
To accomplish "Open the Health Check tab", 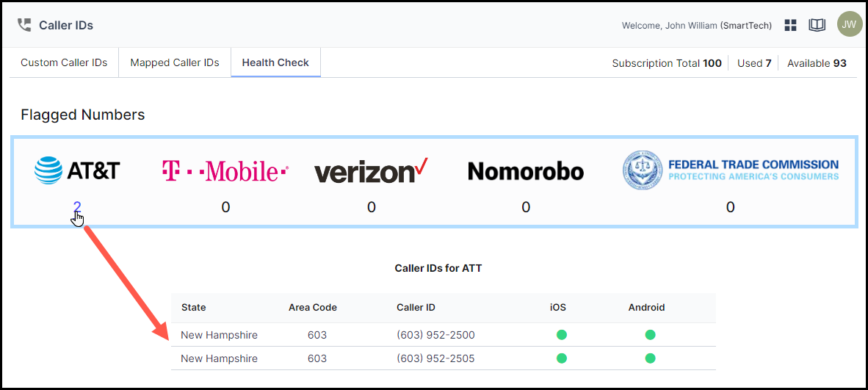I will 275,62.
